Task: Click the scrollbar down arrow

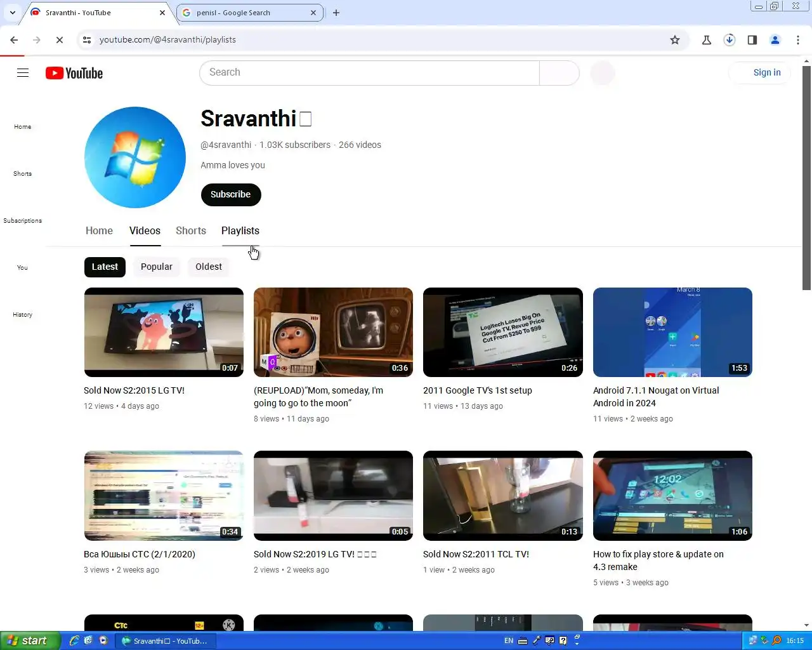Action: 806,625
